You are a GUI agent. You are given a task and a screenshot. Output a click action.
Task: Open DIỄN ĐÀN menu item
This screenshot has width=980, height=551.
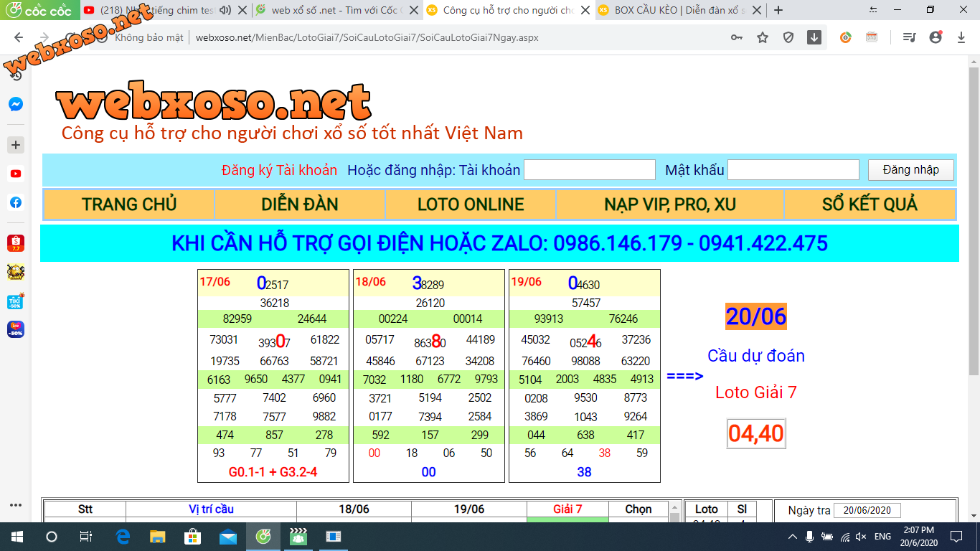(300, 204)
